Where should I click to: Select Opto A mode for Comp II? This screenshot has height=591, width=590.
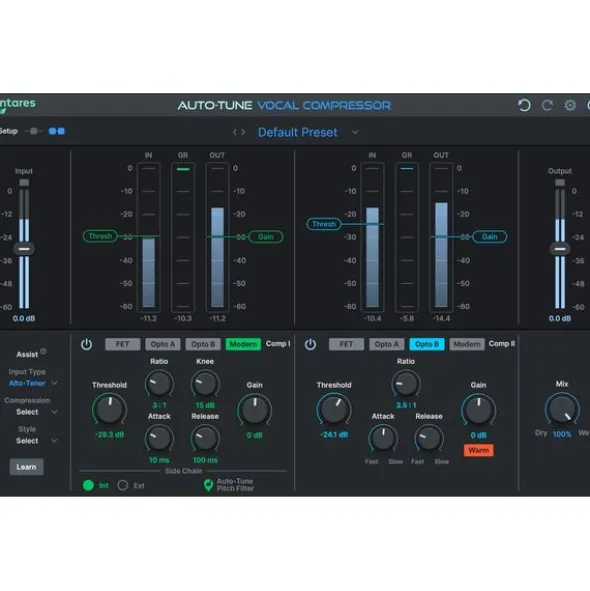(386, 344)
